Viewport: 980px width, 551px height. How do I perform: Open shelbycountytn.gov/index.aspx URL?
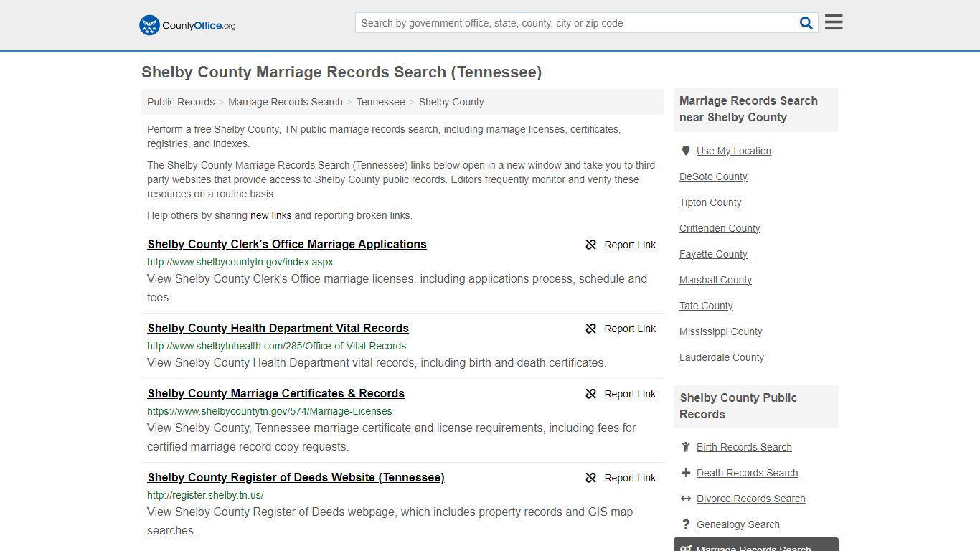tap(240, 262)
